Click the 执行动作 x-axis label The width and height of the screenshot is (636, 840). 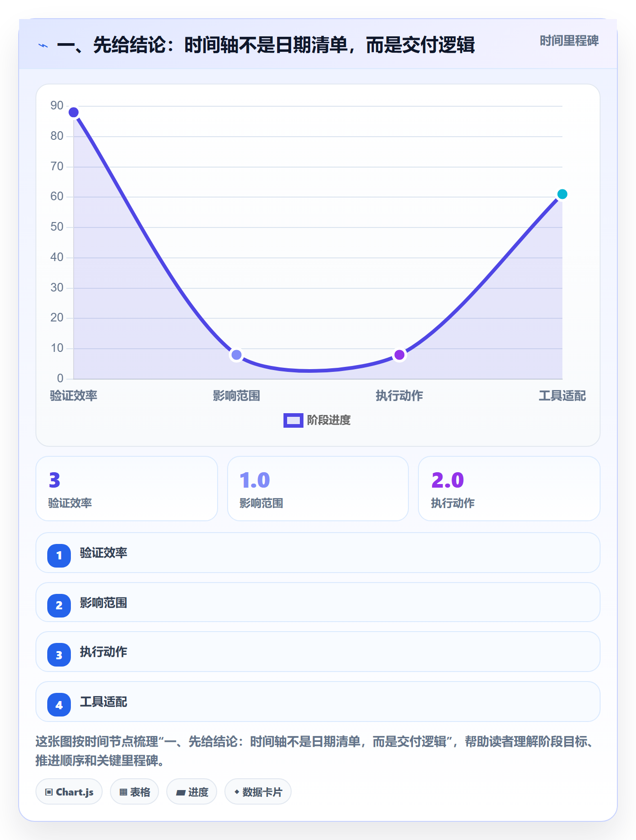(399, 395)
